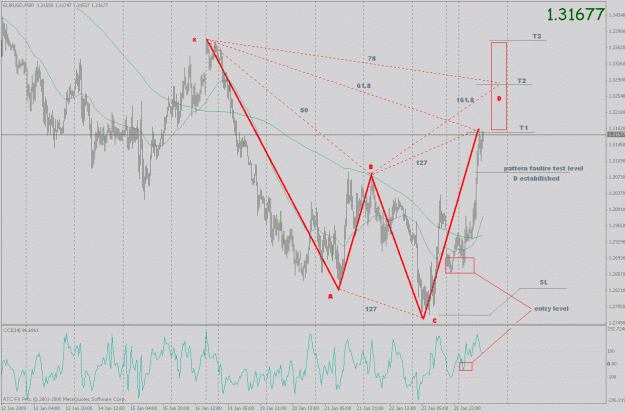
Task: Select the T1 target label
Action: coord(524,128)
